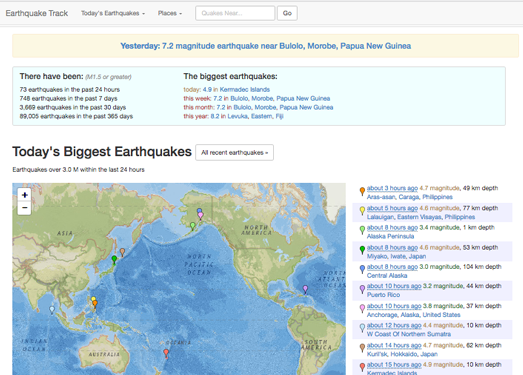
Task: Click the pink Anchorage map pin
Action: coord(200,216)
